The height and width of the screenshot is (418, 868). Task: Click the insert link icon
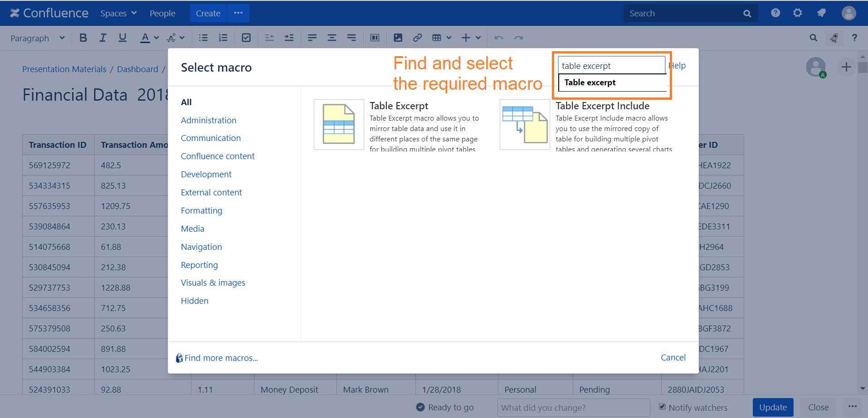pos(417,38)
